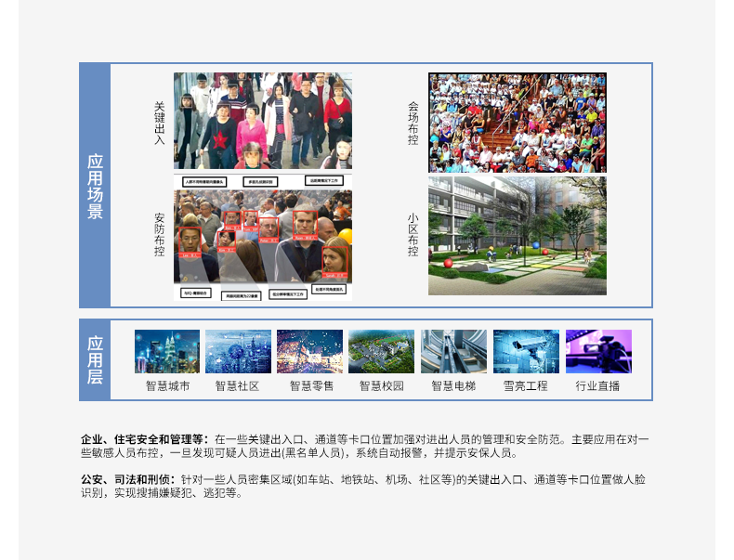The height and width of the screenshot is (560, 734).
Task: Click the 行业直播 video camera thumbnail
Action: [598, 351]
